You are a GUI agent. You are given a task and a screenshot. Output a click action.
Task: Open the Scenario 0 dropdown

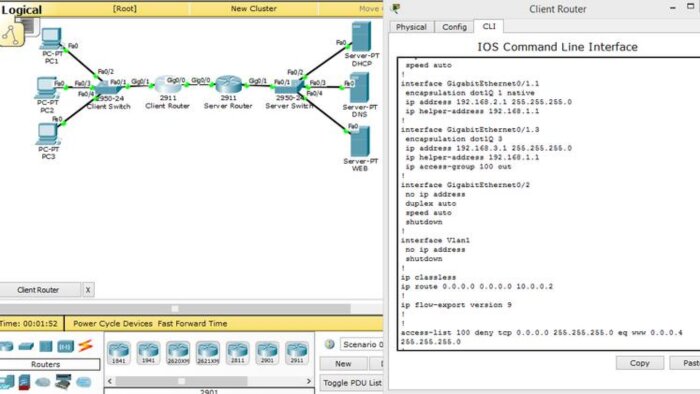(x=362, y=344)
